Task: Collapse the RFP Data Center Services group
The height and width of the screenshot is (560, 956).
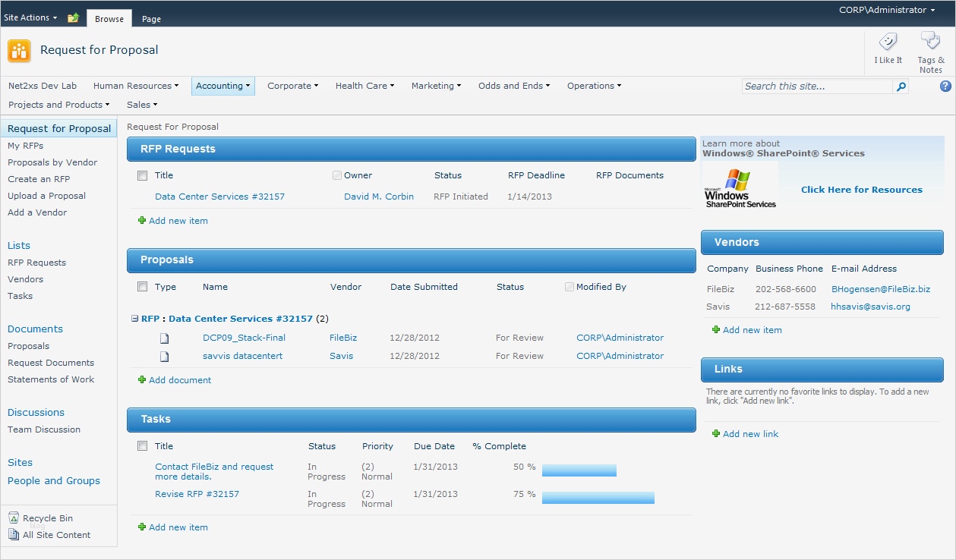Action: coord(134,319)
